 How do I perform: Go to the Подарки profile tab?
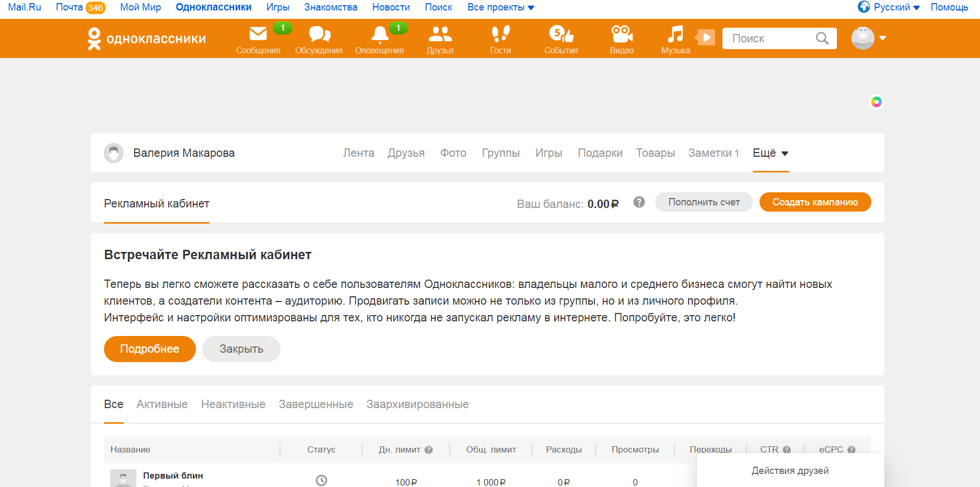600,153
